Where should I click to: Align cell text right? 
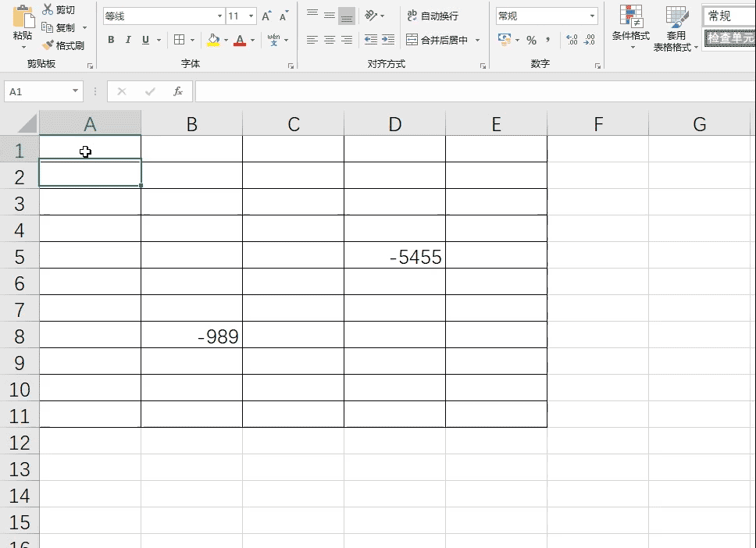click(347, 40)
